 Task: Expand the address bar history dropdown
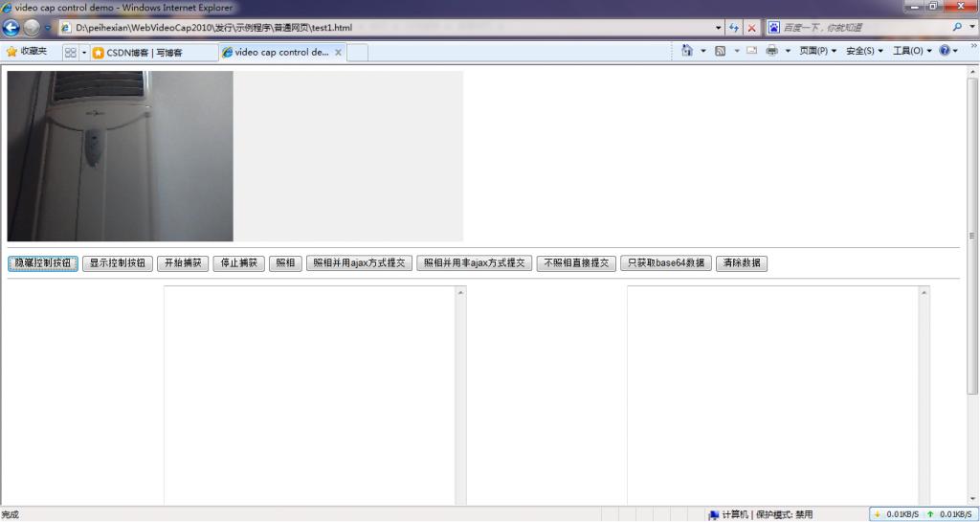coord(718,28)
